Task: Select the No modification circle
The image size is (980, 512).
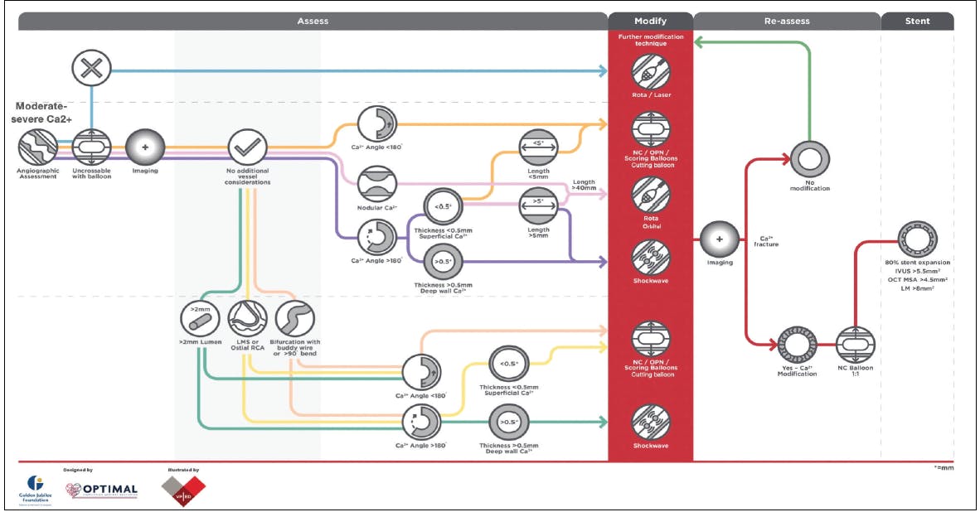Action: 810,160
